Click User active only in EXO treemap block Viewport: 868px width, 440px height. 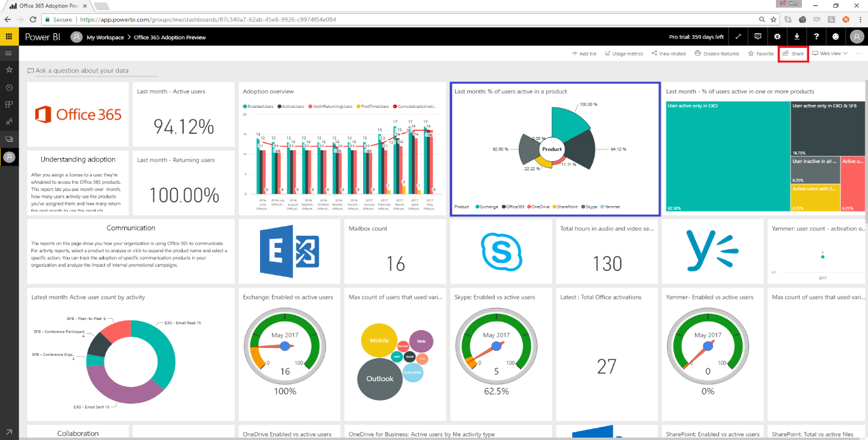tap(727, 156)
